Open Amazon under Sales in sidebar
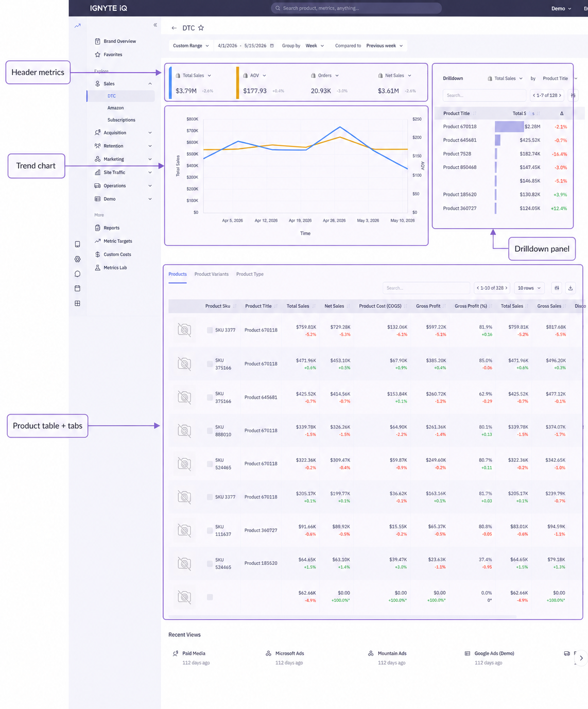This screenshot has height=709, width=588. click(x=115, y=108)
